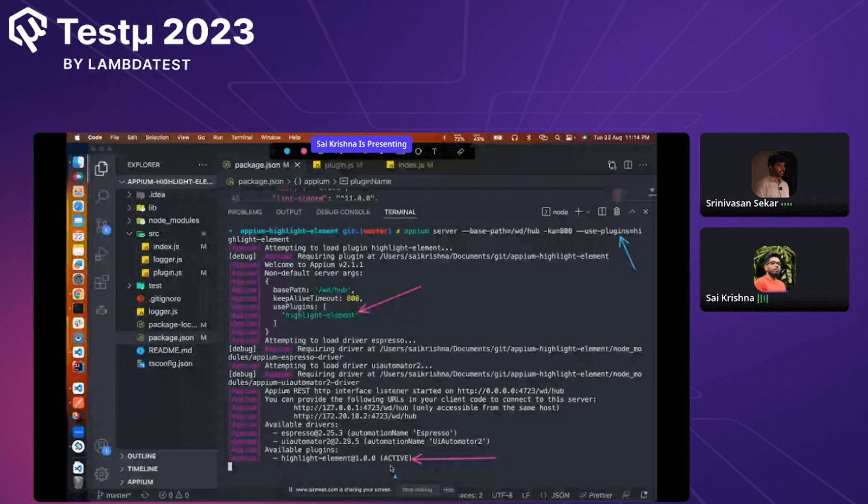Viewport: 868px width, 504px height.
Task: Open the File menu in menu bar
Action: pyautogui.click(x=114, y=138)
